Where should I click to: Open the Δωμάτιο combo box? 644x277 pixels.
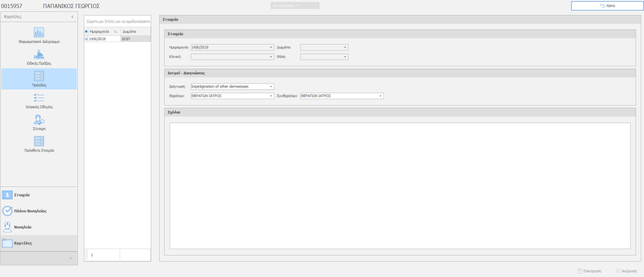(x=345, y=47)
